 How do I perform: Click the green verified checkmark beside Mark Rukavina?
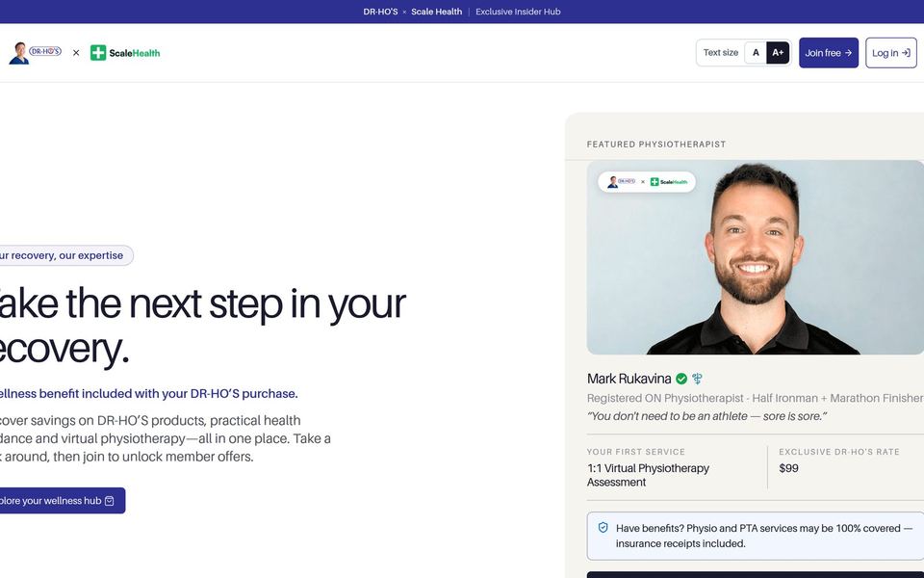(x=681, y=379)
